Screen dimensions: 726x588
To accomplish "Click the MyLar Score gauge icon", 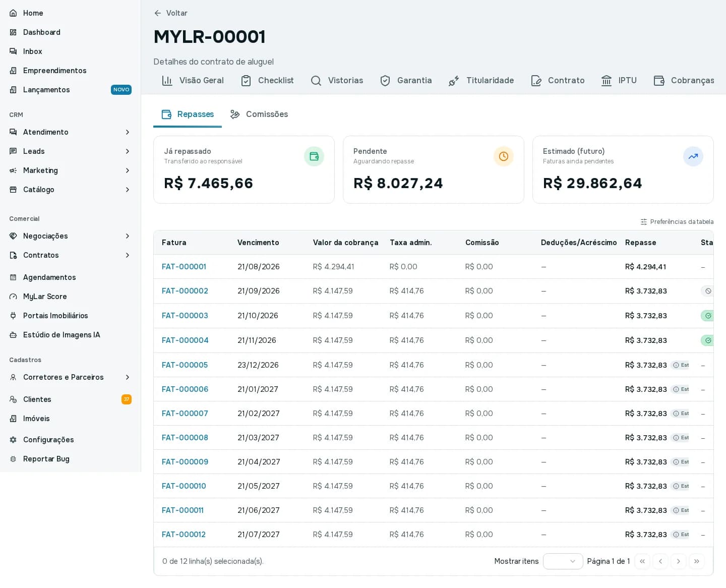I will pos(13,297).
